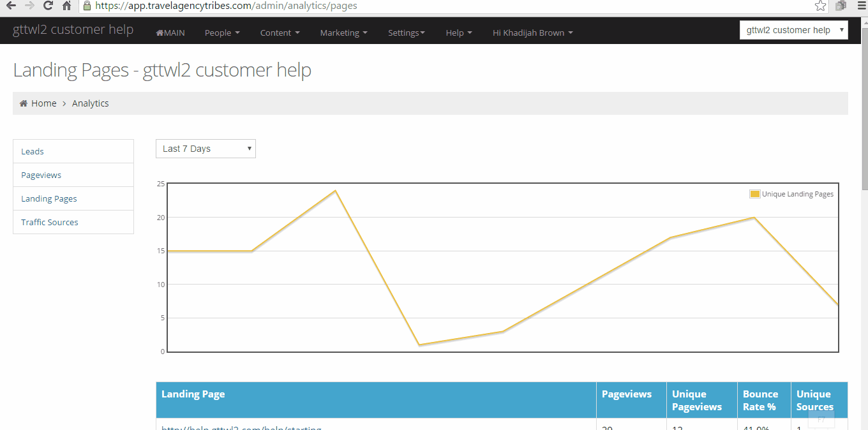Go to Leads analytics in sidebar
Image resolution: width=868 pixels, height=430 pixels.
click(33, 151)
